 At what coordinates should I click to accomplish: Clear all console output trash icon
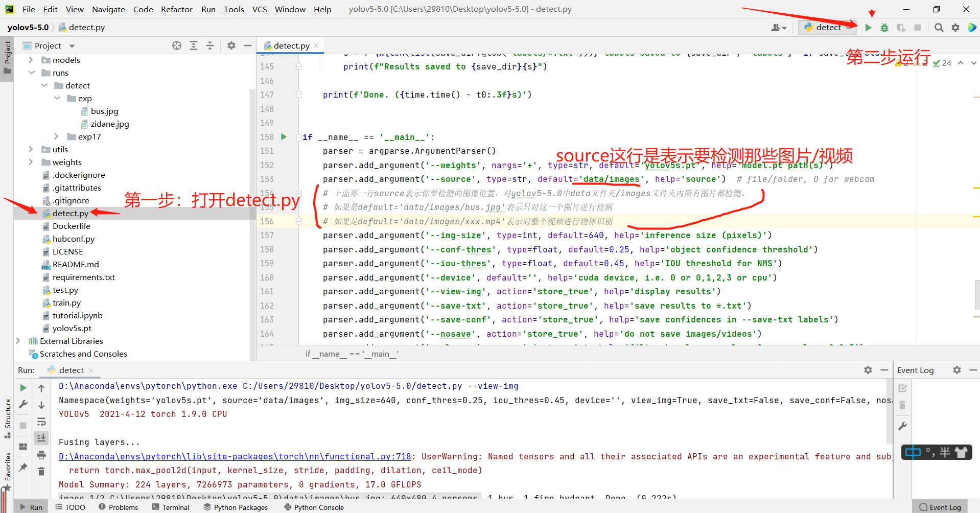click(41, 471)
